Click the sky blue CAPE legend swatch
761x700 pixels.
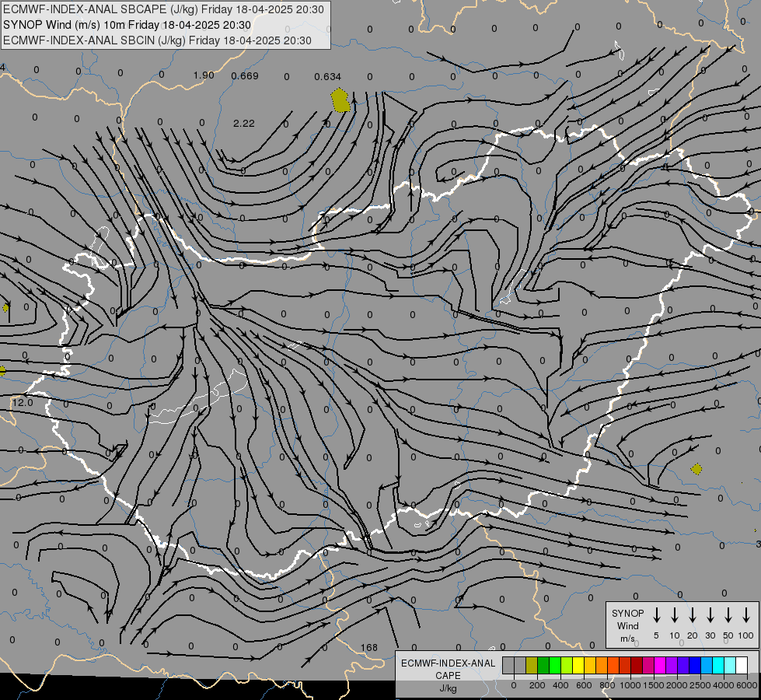click(707, 665)
